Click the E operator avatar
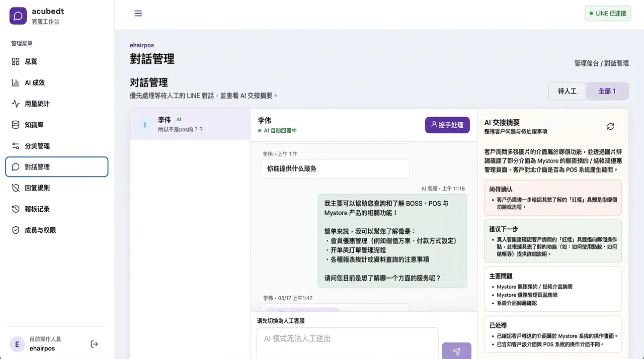 18,344
